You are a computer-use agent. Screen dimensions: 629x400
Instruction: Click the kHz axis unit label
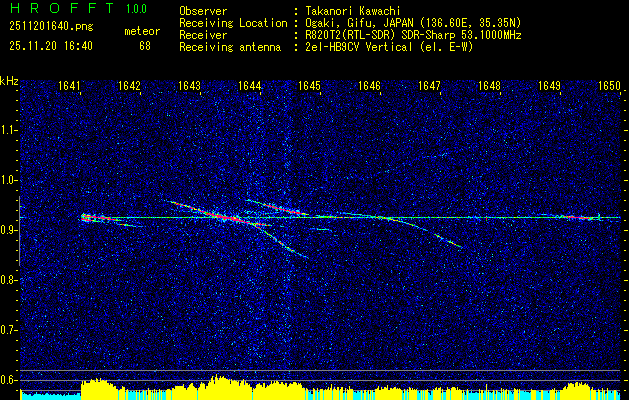click(x=9, y=81)
